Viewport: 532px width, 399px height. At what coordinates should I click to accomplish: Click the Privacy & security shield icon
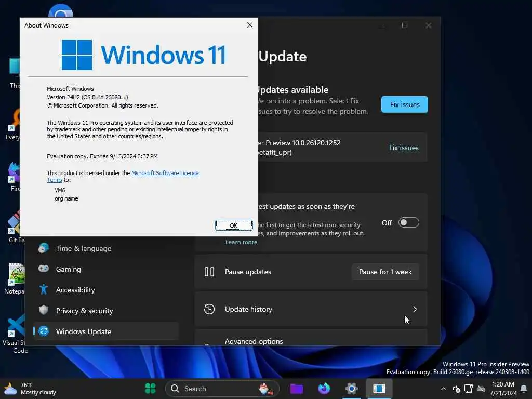[x=44, y=310]
